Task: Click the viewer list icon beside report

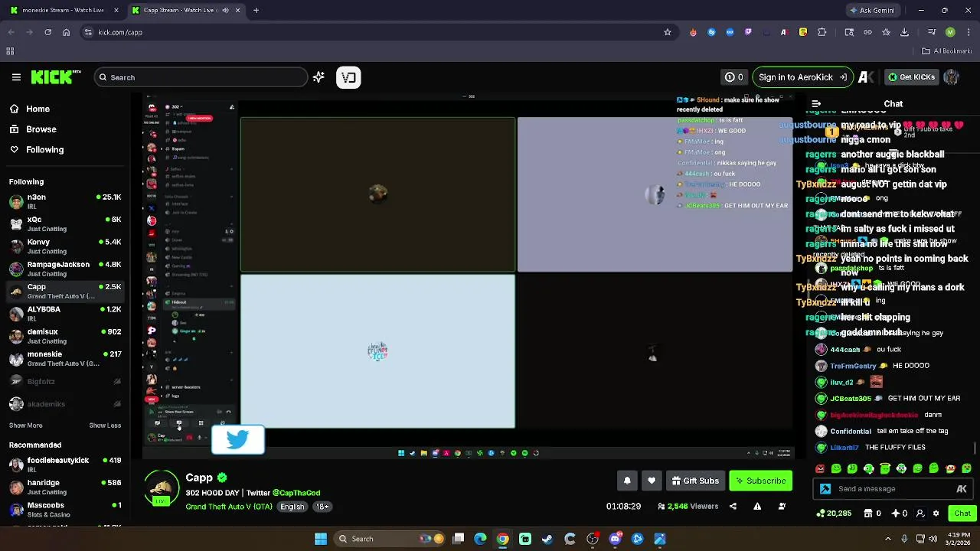Action: point(782,507)
